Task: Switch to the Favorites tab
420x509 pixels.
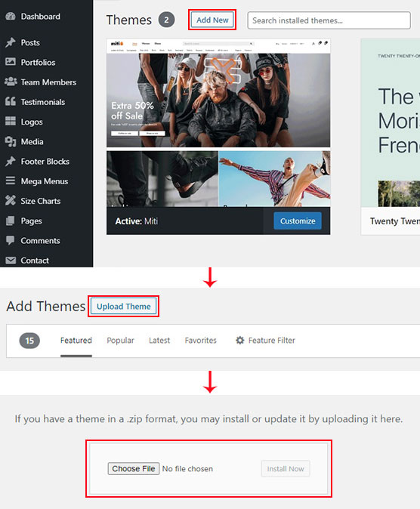Action: pyautogui.click(x=200, y=341)
